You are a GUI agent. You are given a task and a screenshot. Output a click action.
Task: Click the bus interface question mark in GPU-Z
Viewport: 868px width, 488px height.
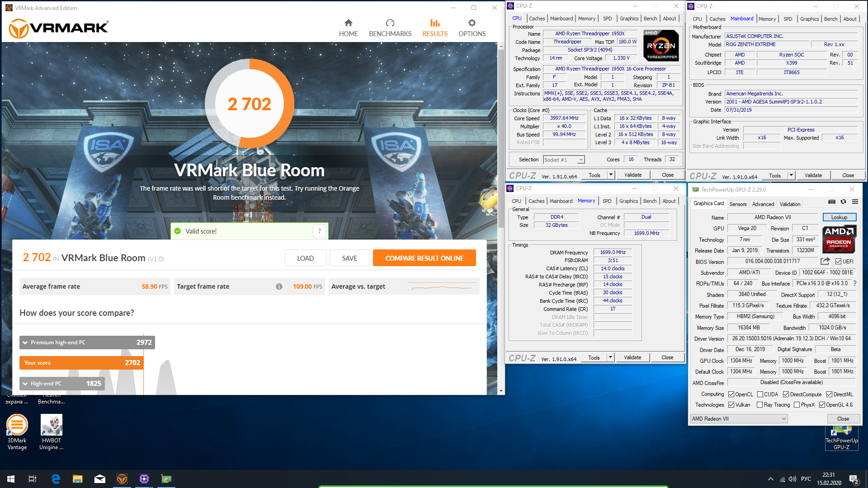tap(854, 283)
